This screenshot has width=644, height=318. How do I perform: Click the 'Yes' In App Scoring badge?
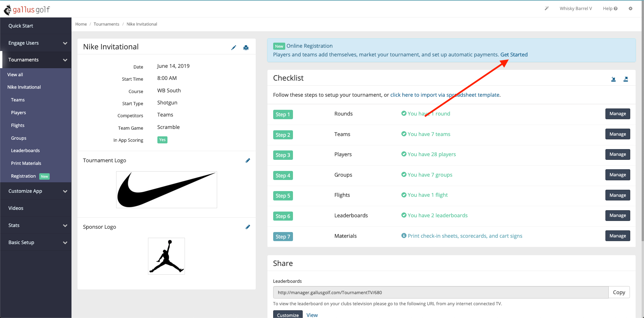[162, 140]
